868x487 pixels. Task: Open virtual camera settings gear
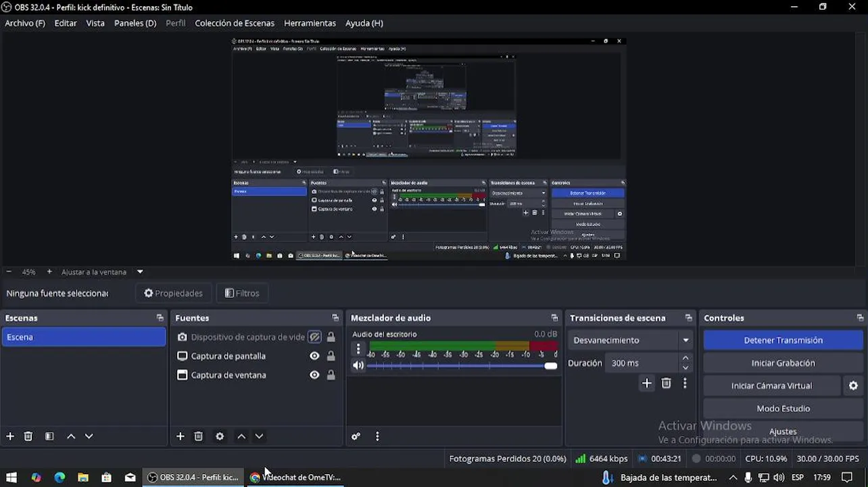(853, 386)
